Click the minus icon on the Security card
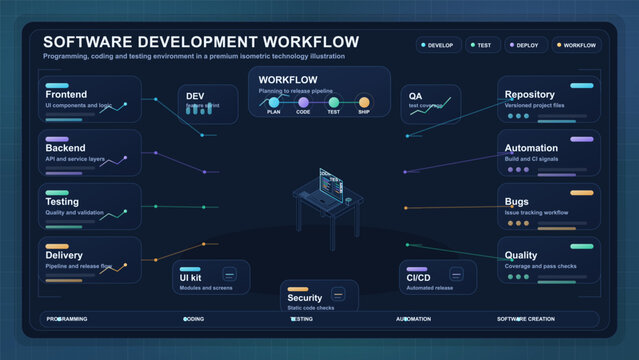This screenshot has height=360, width=639. 338,294
